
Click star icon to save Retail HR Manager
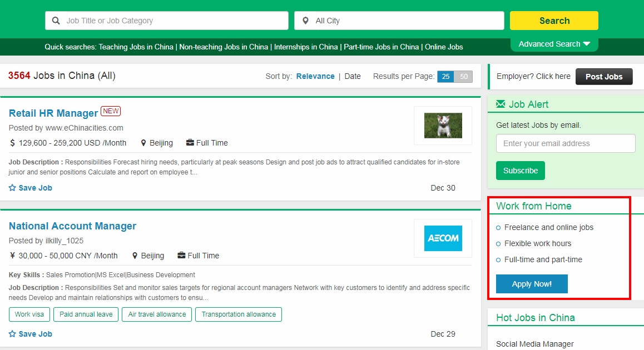12,188
